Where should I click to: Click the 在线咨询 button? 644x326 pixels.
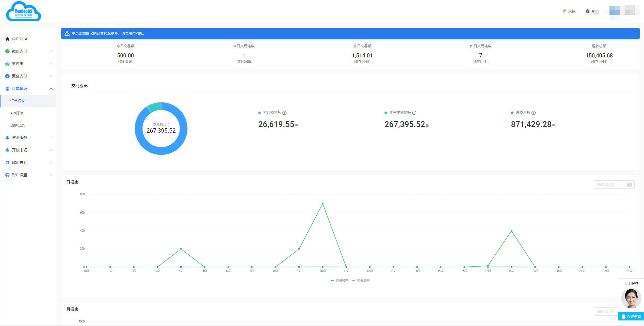tap(631, 317)
